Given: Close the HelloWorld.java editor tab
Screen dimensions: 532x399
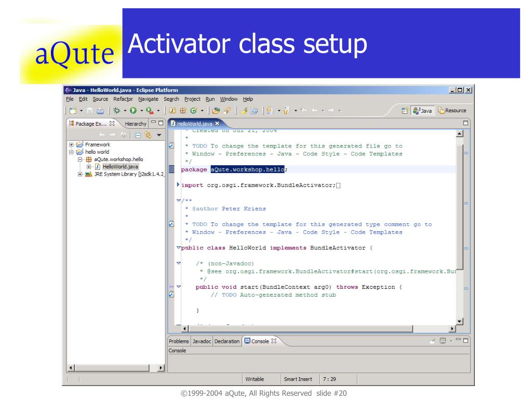Looking at the screenshot, I should point(217,124).
